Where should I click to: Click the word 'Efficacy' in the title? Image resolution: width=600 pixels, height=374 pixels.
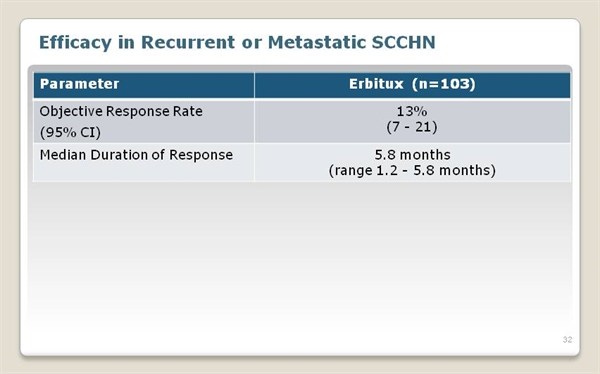pyautogui.click(x=75, y=42)
